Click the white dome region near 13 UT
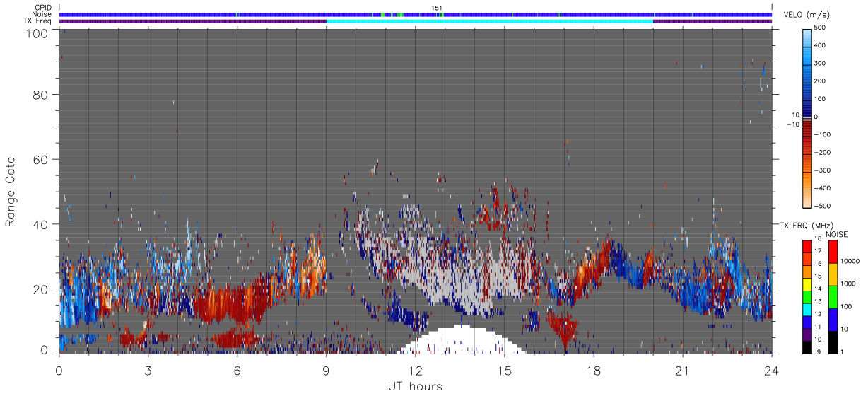868x401 pixels. coord(462,341)
